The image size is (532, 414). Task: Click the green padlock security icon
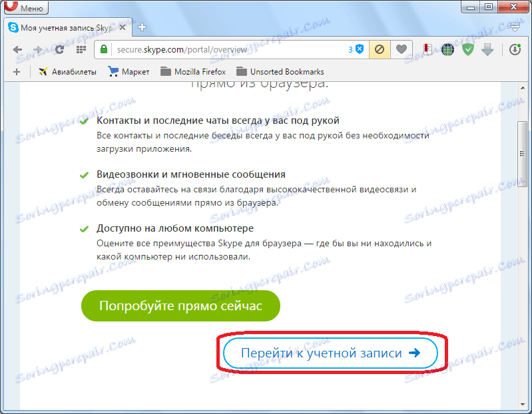pyautogui.click(x=103, y=49)
